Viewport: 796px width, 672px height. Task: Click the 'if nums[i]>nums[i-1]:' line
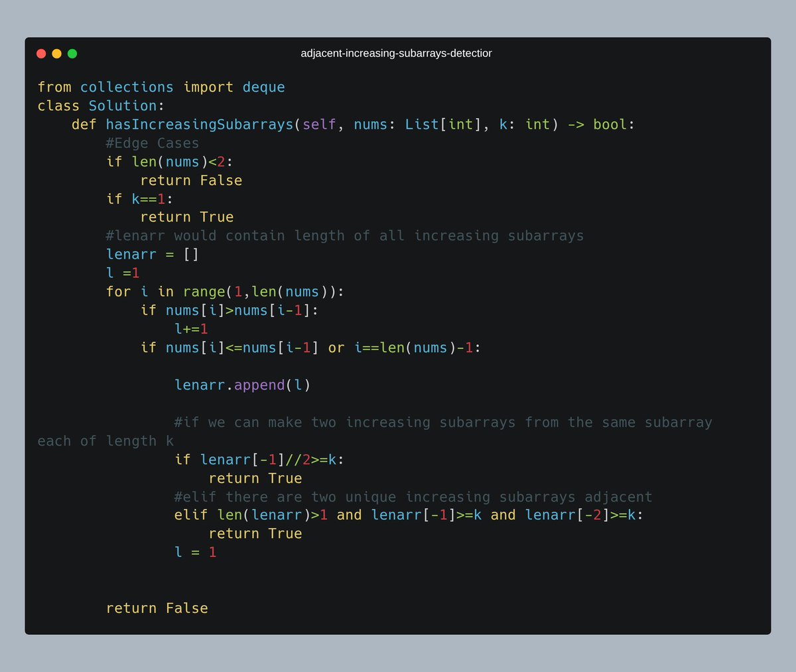[230, 310]
